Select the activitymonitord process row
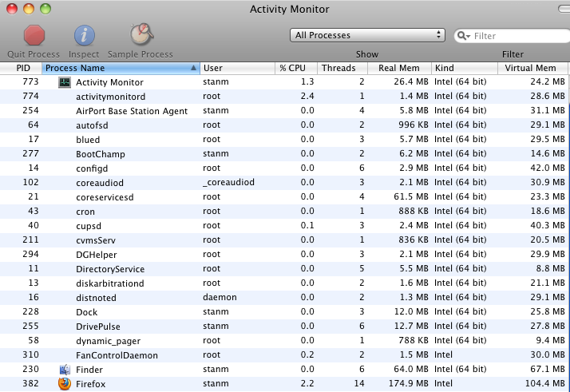 coord(283,97)
